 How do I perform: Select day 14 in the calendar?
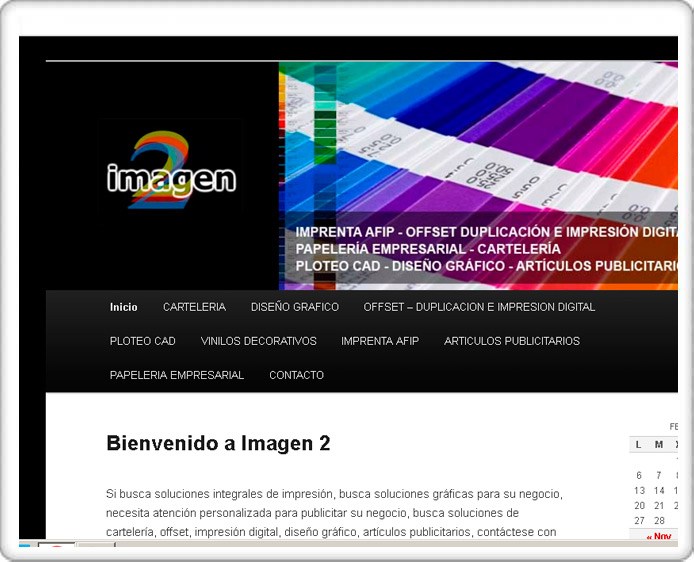click(x=659, y=491)
